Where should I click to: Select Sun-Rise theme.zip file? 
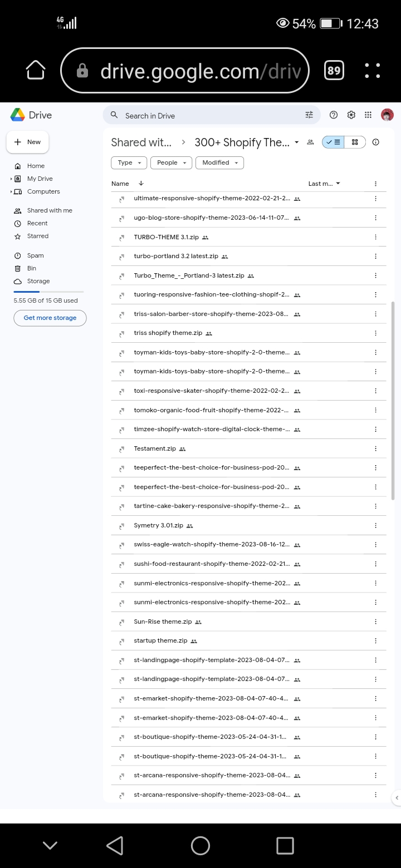pyautogui.click(x=248, y=622)
